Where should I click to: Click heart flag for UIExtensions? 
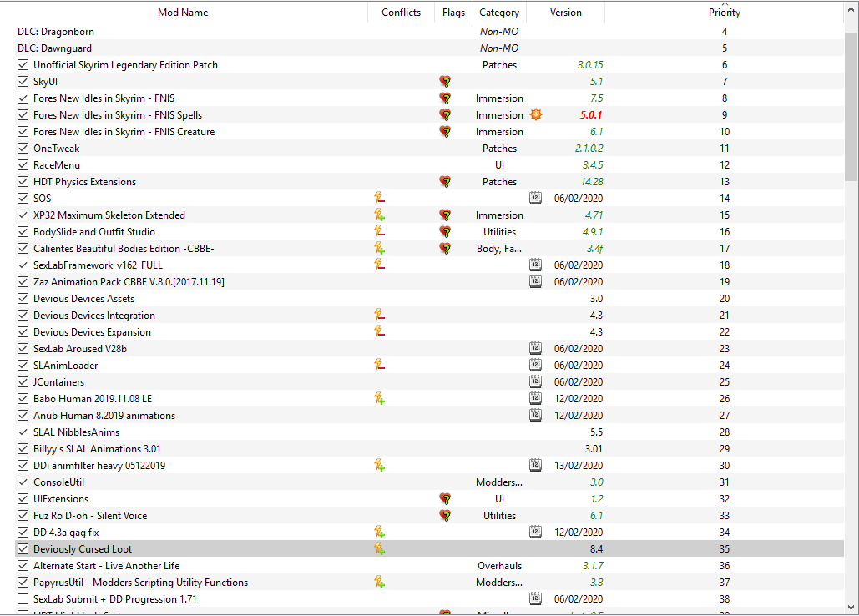click(x=446, y=499)
